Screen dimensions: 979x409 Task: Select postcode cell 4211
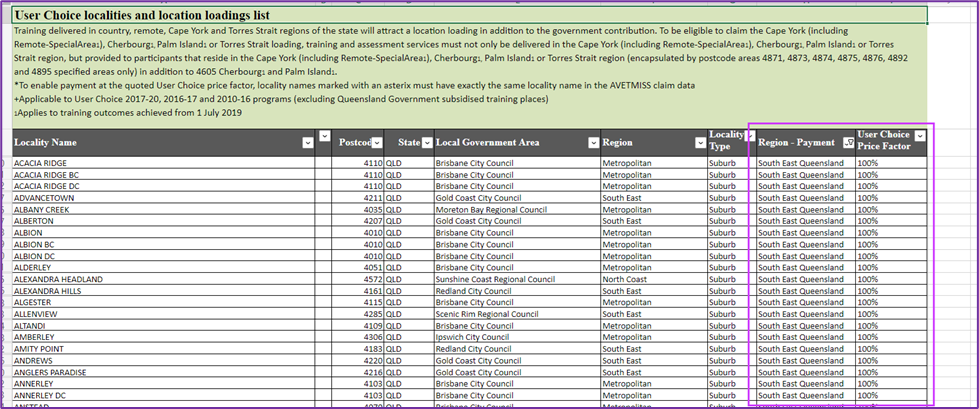coord(358,198)
